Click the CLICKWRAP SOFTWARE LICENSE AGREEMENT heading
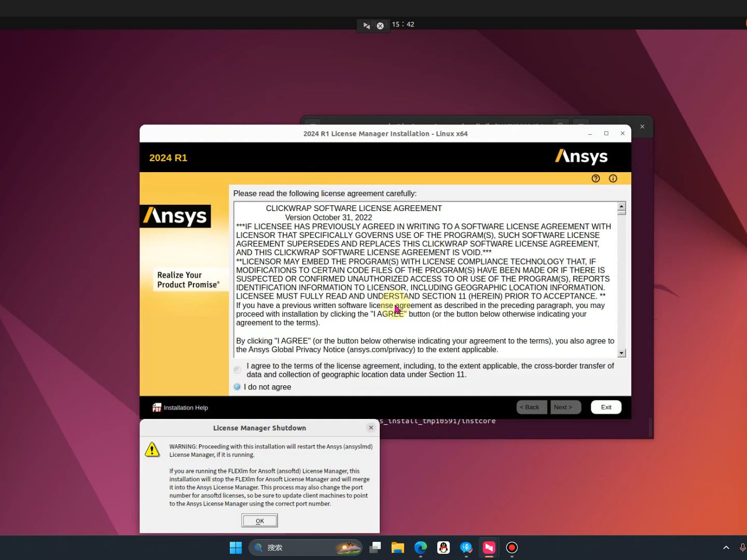Image resolution: width=747 pixels, height=560 pixels. point(354,208)
